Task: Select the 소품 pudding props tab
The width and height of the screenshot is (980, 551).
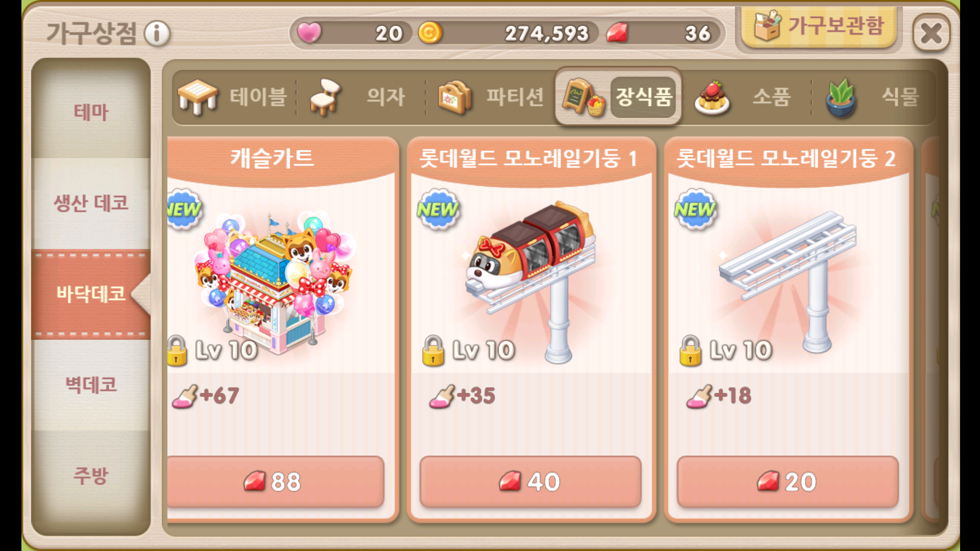Action: pyautogui.click(x=745, y=97)
